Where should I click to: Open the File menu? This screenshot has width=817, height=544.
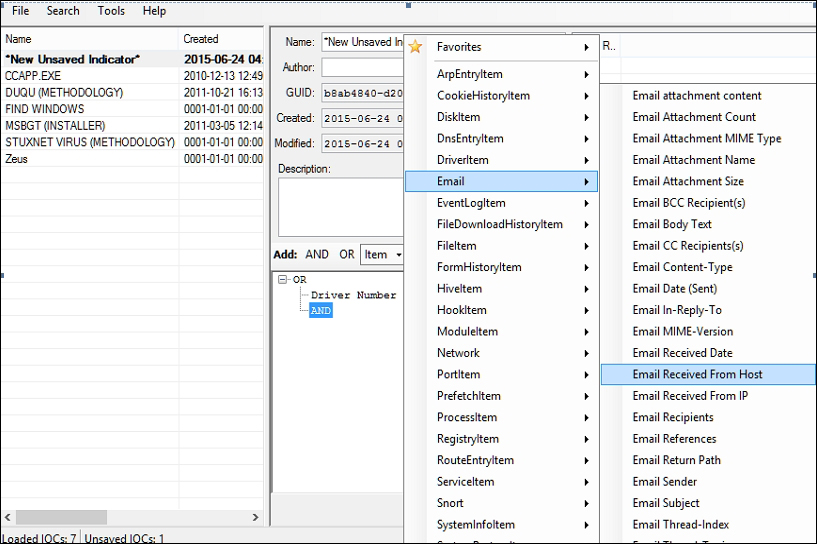[21, 11]
